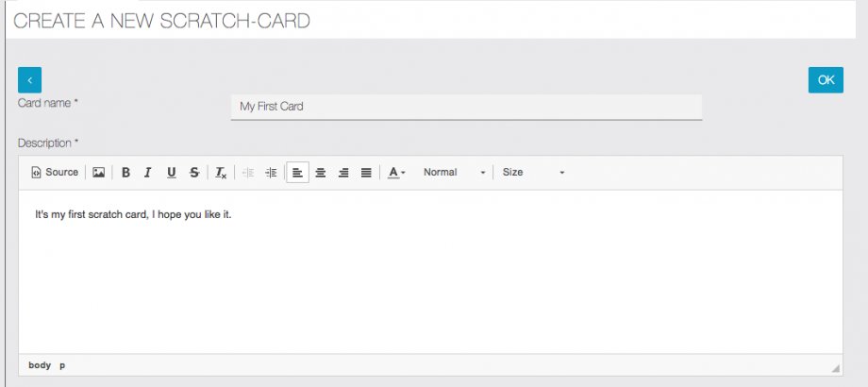Increase the paragraph indent
Screen dimensions: 868x387
click(271, 173)
